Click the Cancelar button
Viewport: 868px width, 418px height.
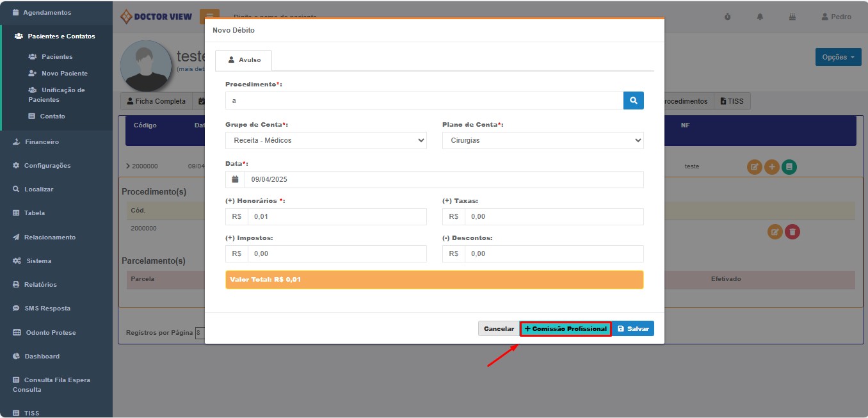coord(499,328)
